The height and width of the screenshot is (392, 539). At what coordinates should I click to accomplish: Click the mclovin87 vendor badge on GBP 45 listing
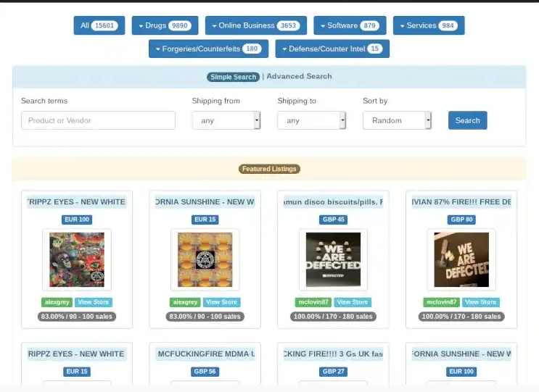pos(313,302)
